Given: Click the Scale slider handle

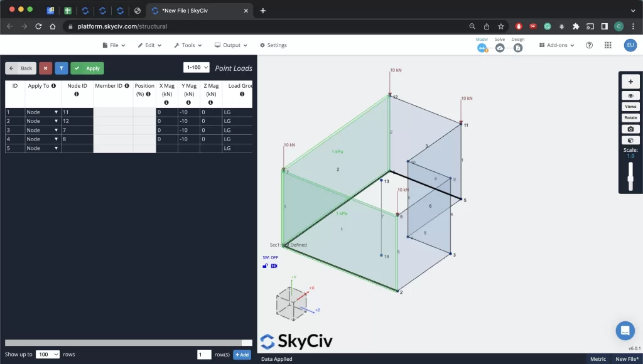Looking at the screenshot, I should pyautogui.click(x=630, y=178).
